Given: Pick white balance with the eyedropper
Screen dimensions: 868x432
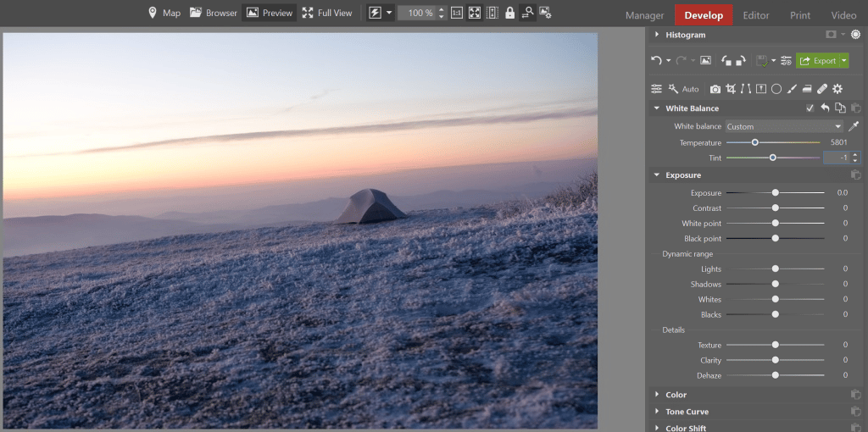Looking at the screenshot, I should pyautogui.click(x=854, y=126).
